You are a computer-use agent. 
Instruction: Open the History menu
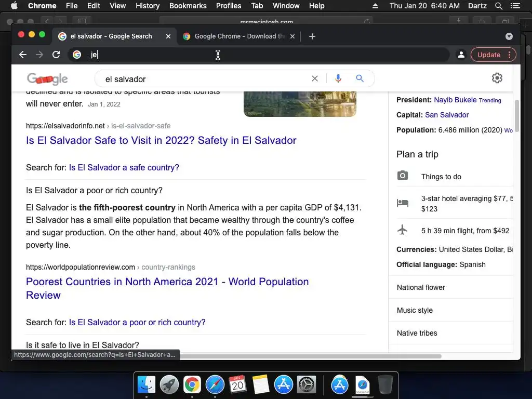147,6
